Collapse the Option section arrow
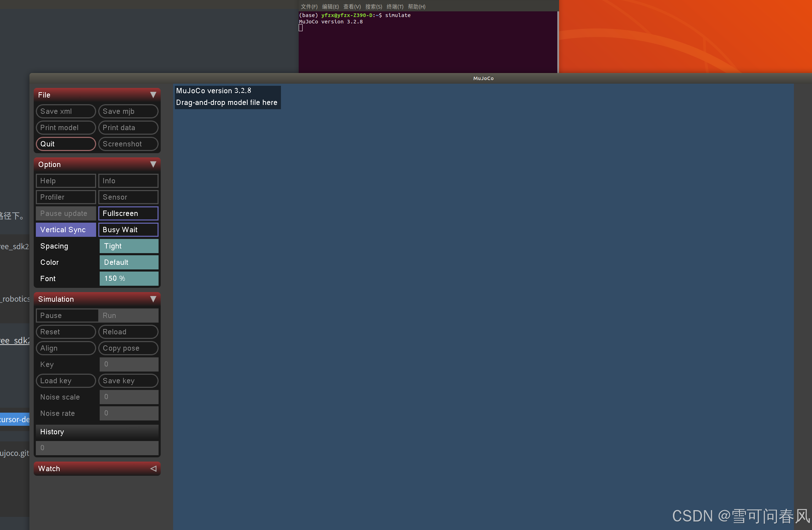812x530 pixels. [153, 164]
